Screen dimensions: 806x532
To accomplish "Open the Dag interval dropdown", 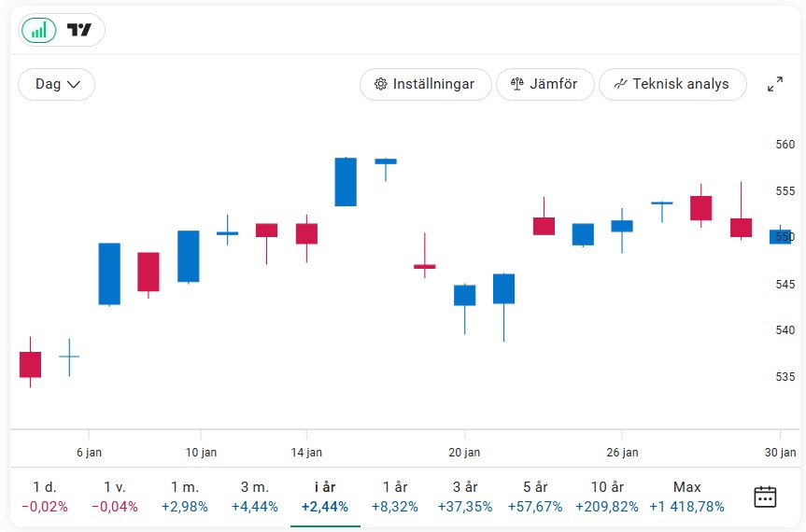I will 56,84.
